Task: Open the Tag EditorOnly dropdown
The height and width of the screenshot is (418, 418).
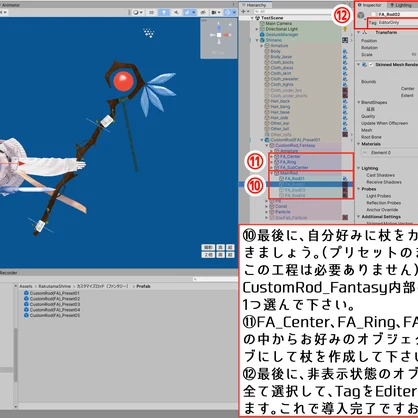Action: [398, 23]
